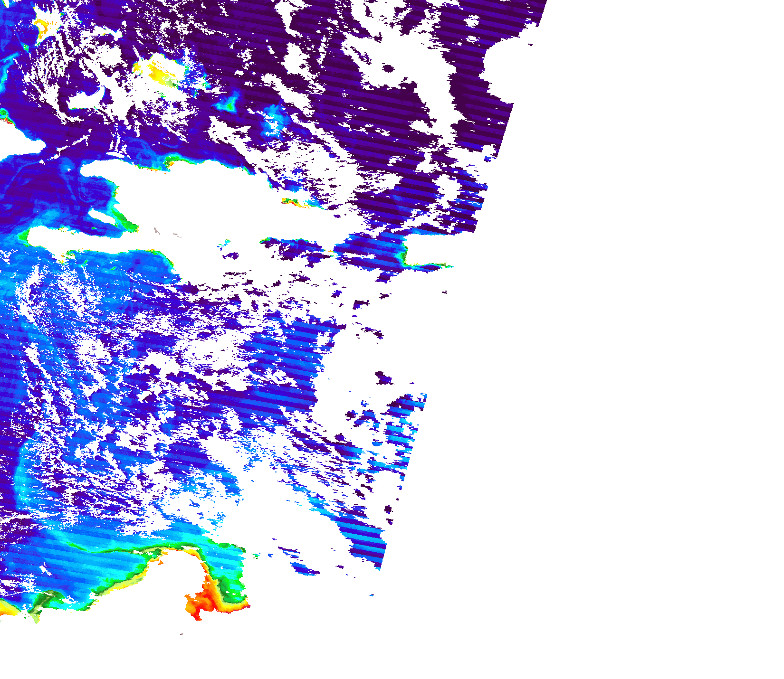Click the green western tip of the lower peninsula
The image size is (784, 679).
click(x=24, y=235)
